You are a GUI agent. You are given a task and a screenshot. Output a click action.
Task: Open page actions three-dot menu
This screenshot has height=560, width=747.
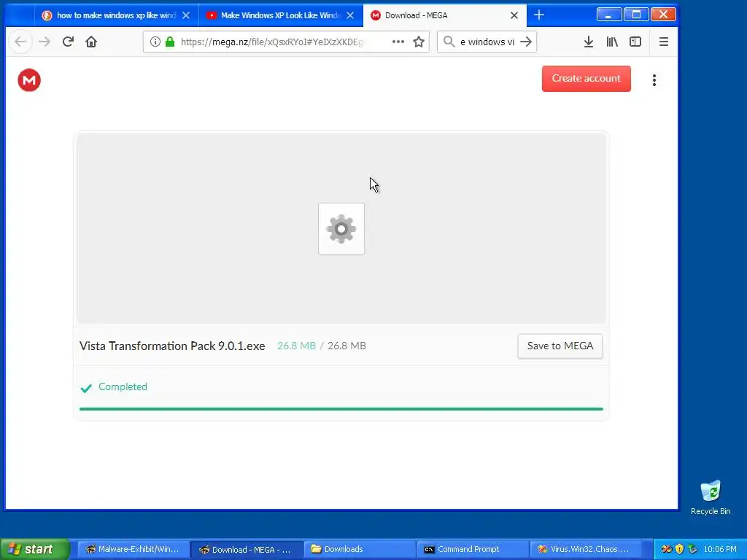pos(398,42)
